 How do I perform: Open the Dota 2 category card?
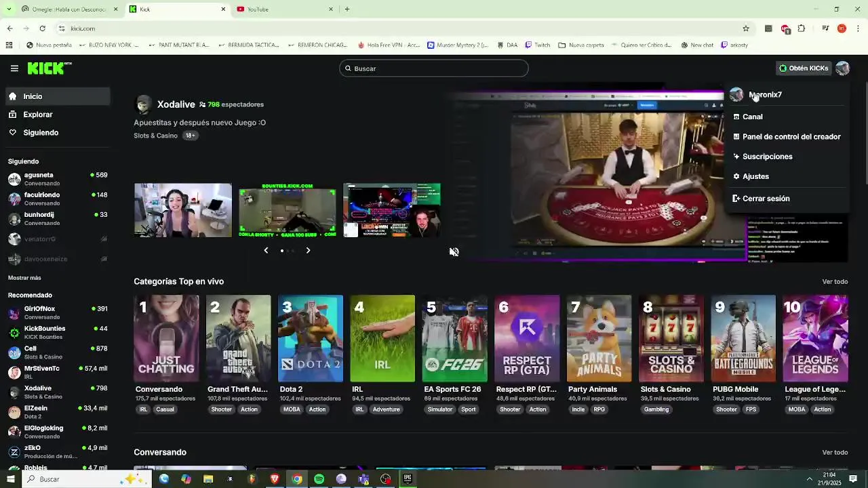click(x=311, y=338)
